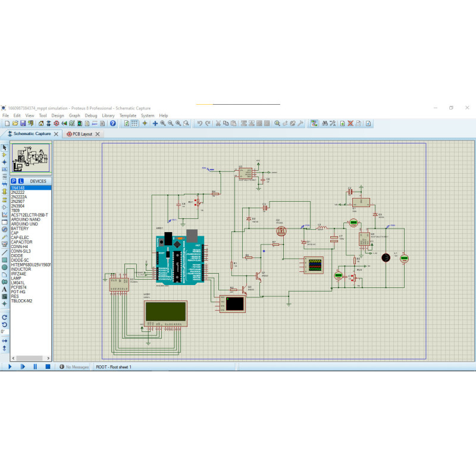476x476 pixels.
Task: Click the Rotate Clockwise icon
Action: coord(5,317)
